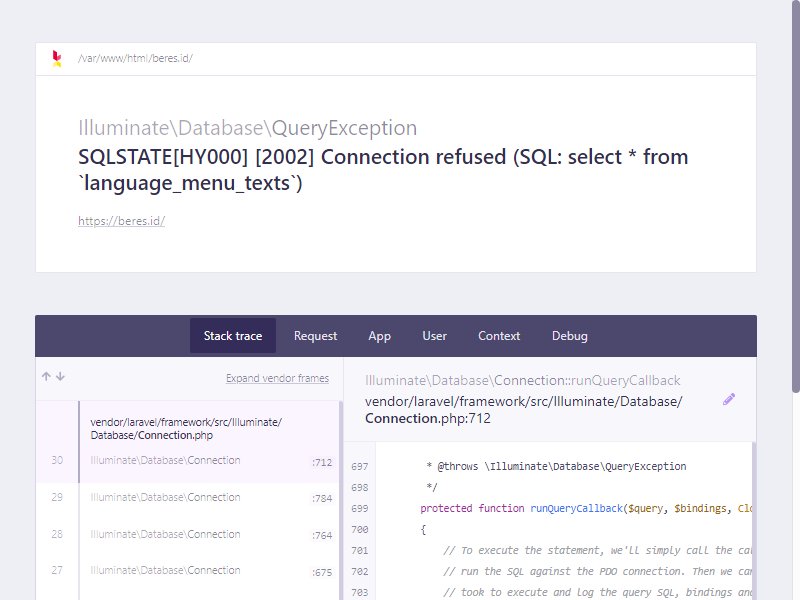Image resolution: width=800 pixels, height=600 pixels.
Task: Select the Stack trace tab
Action: [233, 336]
